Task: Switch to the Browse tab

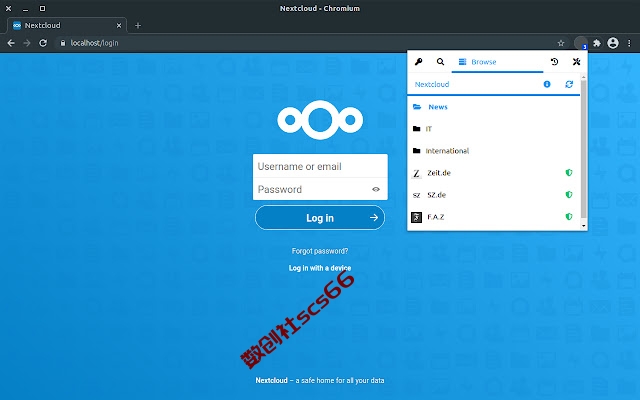Action: coord(497,62)
